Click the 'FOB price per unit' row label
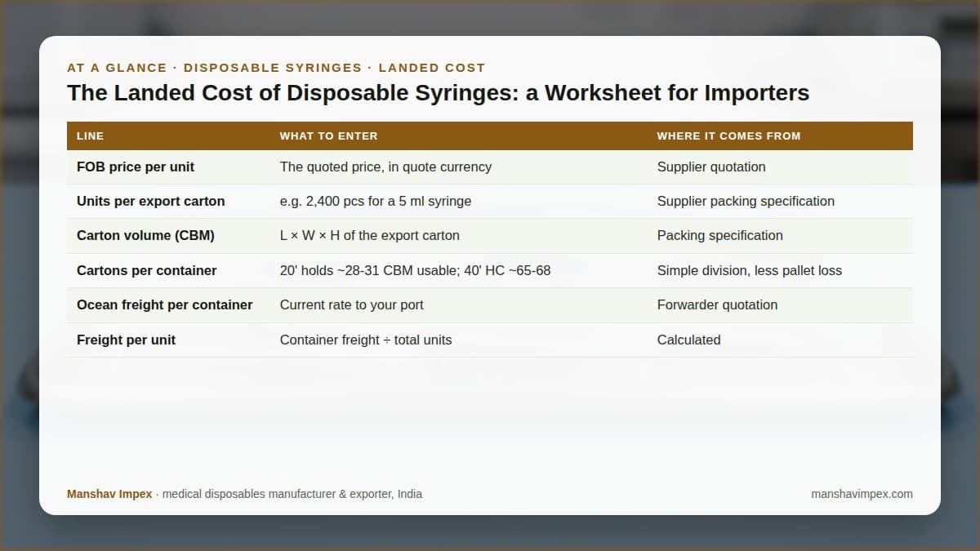The image size is (980, 551). [136, 167]
